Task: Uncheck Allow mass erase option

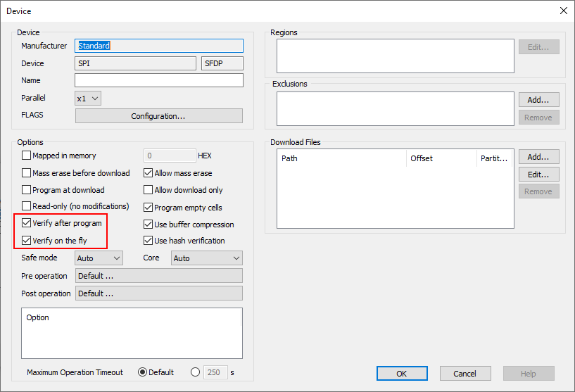Action: 149,173
